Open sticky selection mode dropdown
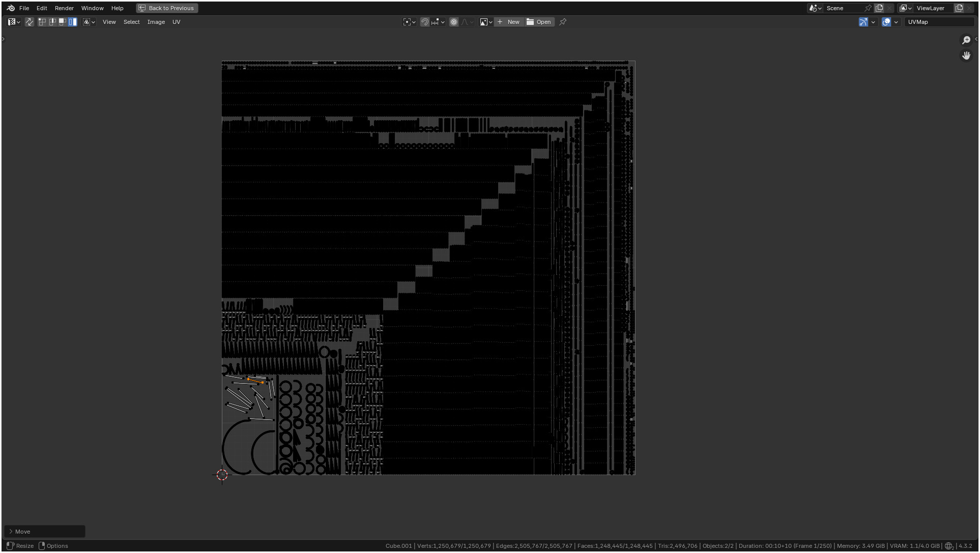The height and width of the screenshot is (553, 980). coord(89,22)
